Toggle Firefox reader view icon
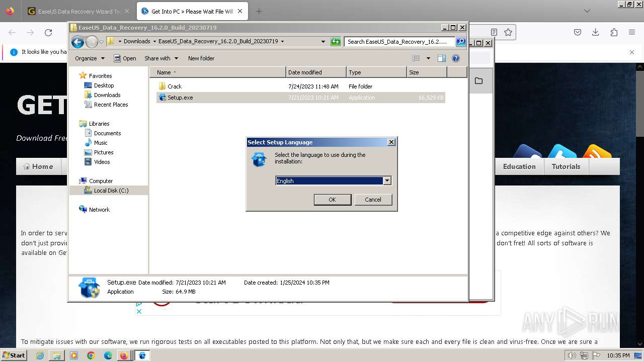644x362 pixels. (494, 32)
